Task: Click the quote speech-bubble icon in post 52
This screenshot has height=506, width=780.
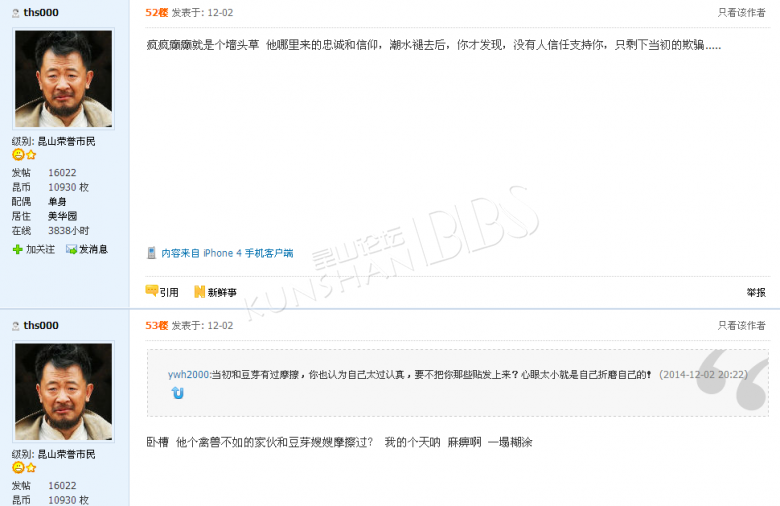Action: coord(151,291)
